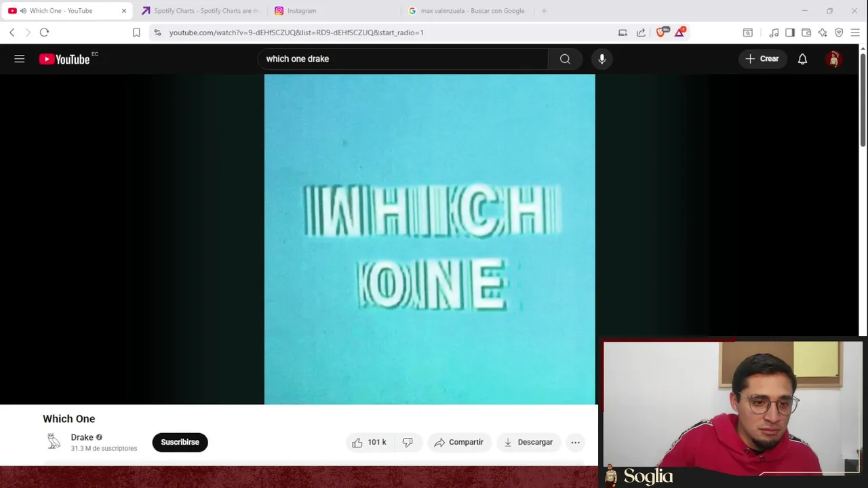The image size is (868, 488).
Task: Switch to the max valenzuela Google tab
Action: (x=468, y=11)
